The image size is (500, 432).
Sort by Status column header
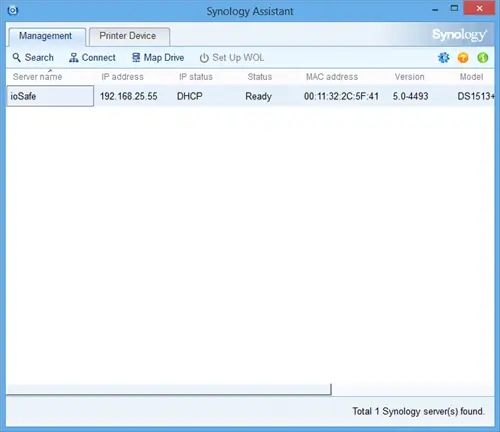(x=260, y=77)
